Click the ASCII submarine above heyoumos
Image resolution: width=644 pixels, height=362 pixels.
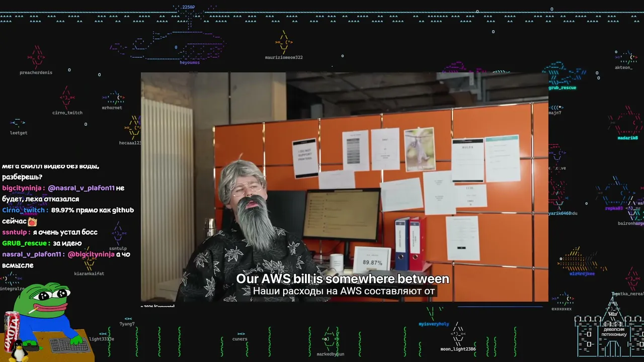point(169,45)
